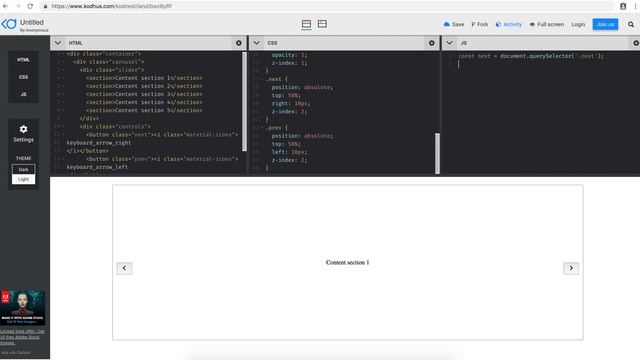Image resolution: width=640 pixels, height=360 pixels.
Task: Save the project with the Save button
Action: coord(453,24)
